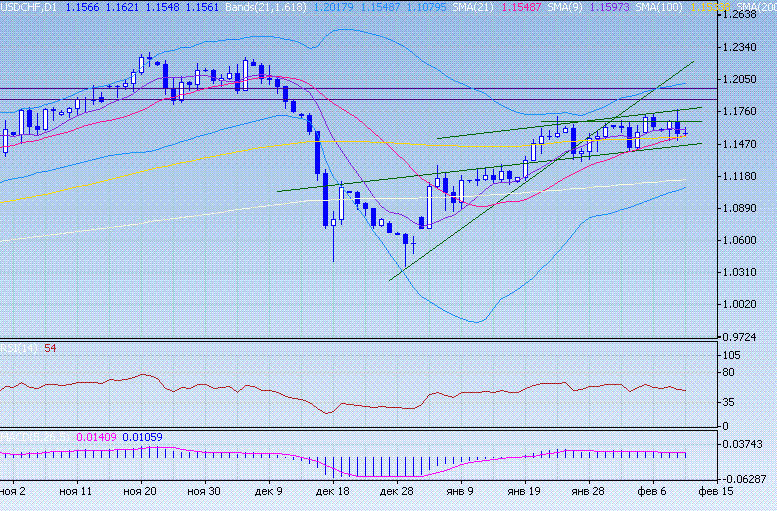Click the close price 1.1561 in header
Screen dimensions: 777x511
click(x=199, y=7)
